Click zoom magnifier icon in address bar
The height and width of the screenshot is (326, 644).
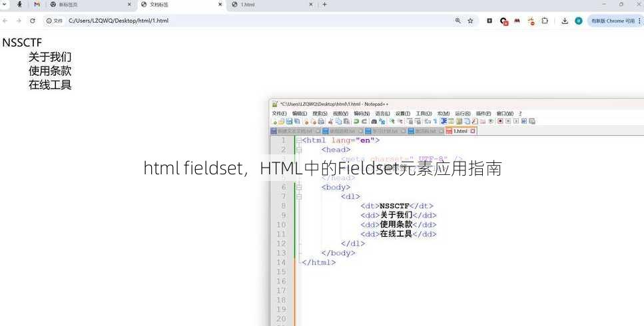[x=458, y=21]
